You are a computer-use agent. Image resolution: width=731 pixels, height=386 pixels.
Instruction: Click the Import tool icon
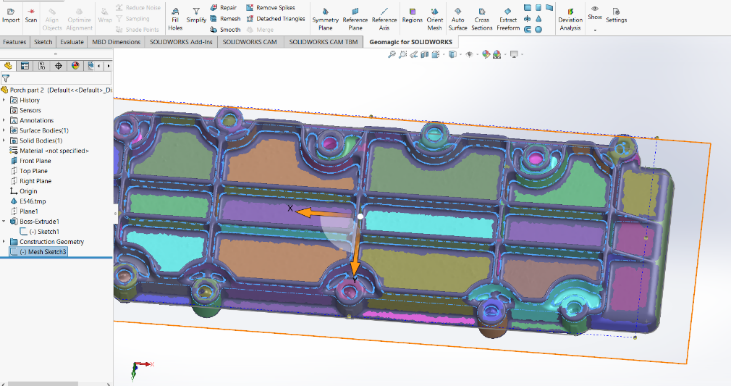tap(11, 11)
